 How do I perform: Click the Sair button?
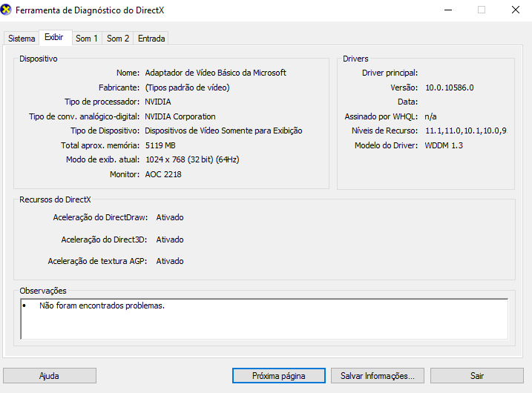(x=476, y=376)
